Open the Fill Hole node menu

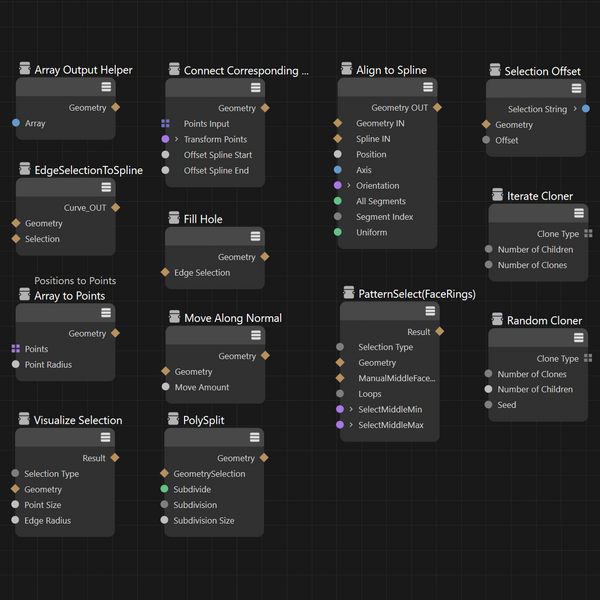pyautogui.click(x=255, y=236)
